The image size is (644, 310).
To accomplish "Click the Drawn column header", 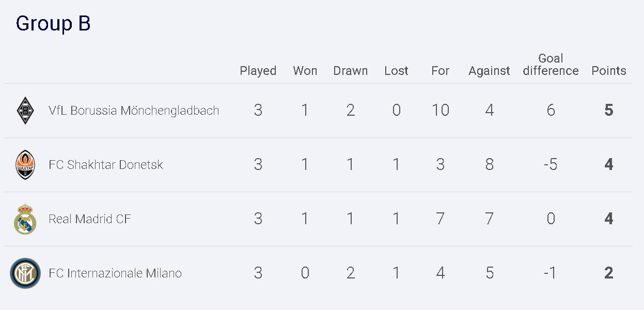I will 350,71.
